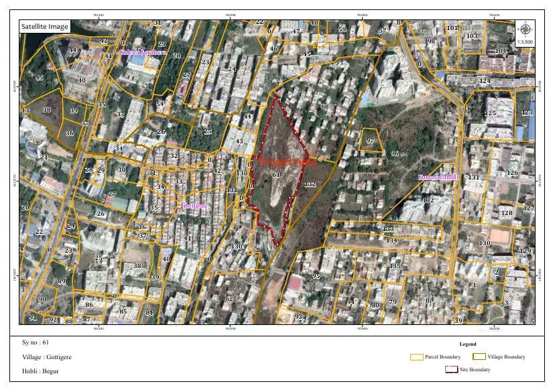This screenshot has height=392, width=555.
Task: Click parcel number 98 on the map
Action: coord(431,42)
